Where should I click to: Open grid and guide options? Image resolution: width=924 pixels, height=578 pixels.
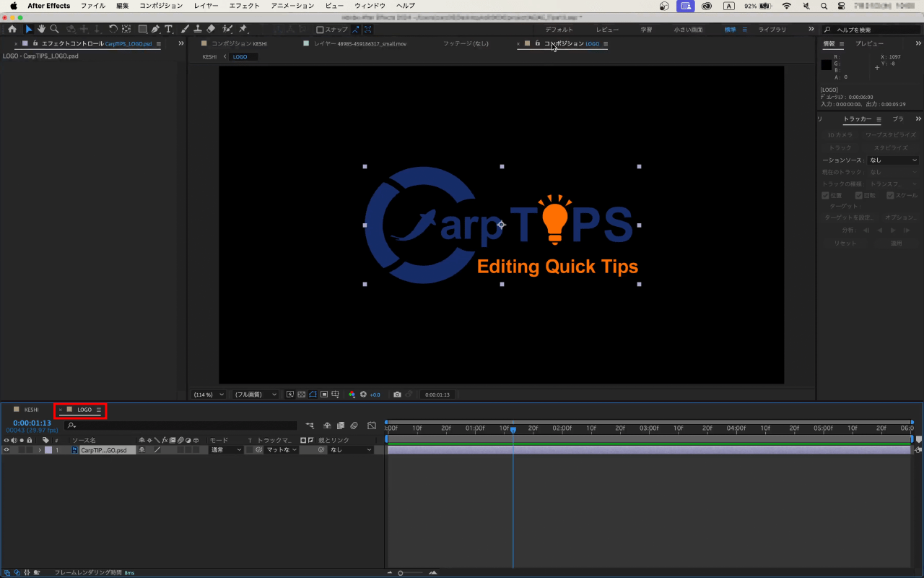click(336, 394)
